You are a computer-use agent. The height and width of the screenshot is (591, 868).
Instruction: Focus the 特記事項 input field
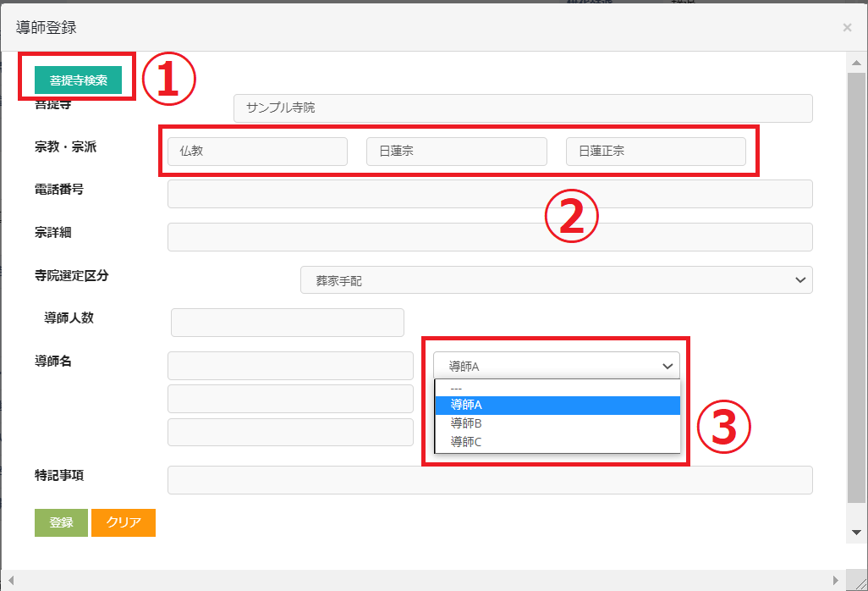(x=489, y=480)
